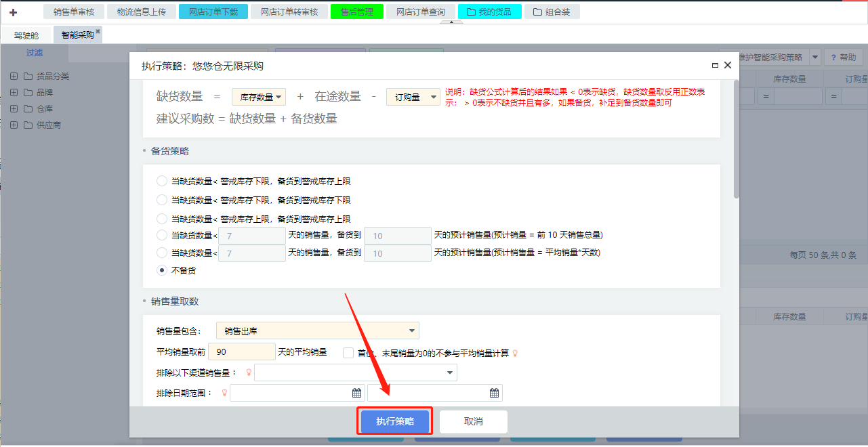This screenshot has height=447, width=868.
Task: Click the dialog's vertical scrollbar
Action: [x=736, y=139]
